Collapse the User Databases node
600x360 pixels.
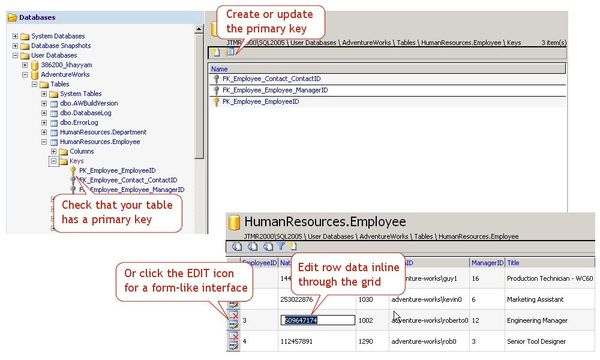point(15,55)
